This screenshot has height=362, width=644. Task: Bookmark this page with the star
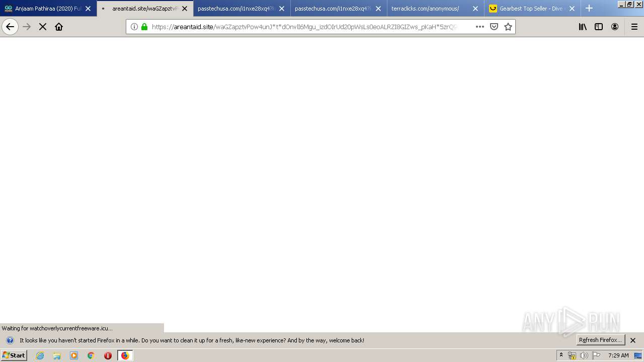click(508, 27)
